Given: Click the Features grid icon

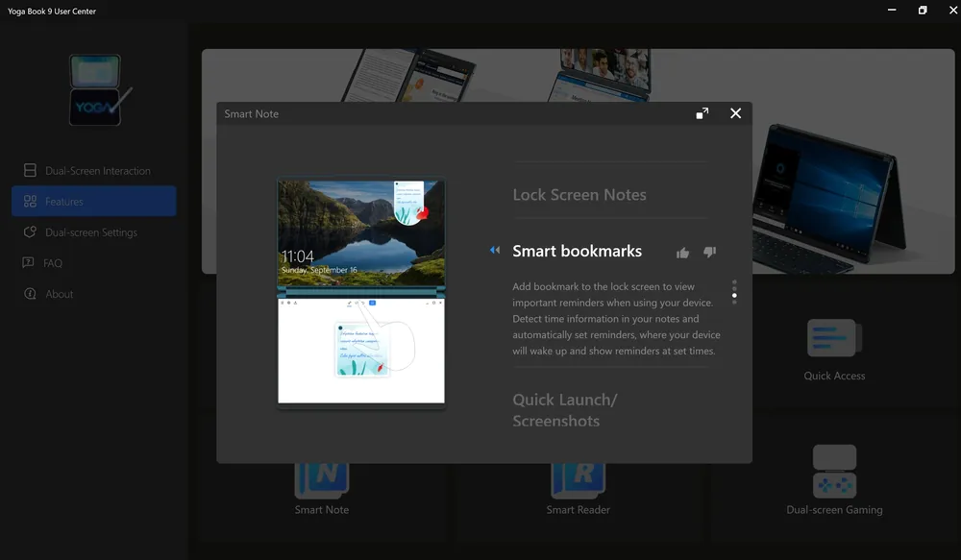Looking at the screenshot, I should pos(30,201).
